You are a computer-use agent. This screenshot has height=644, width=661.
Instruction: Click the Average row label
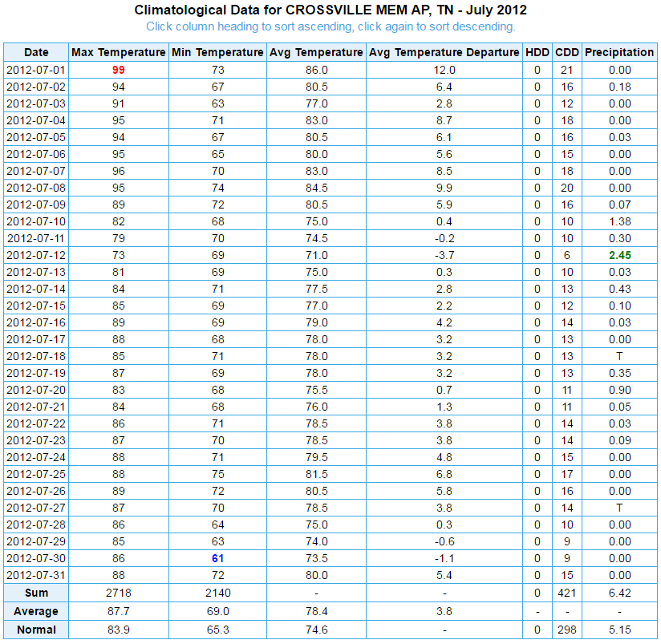36,612
